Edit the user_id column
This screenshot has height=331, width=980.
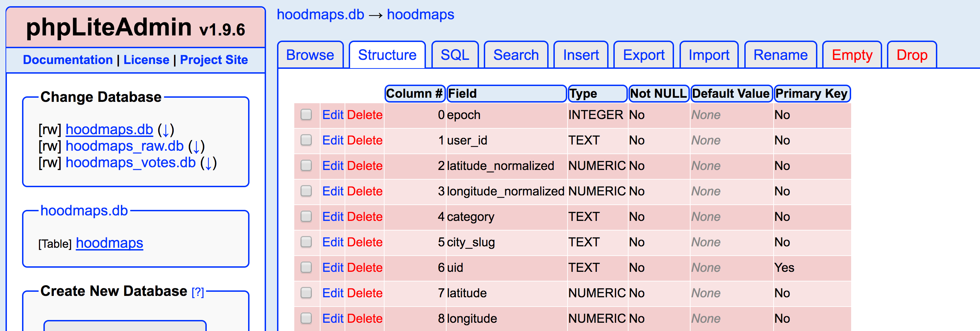point(333,140)
